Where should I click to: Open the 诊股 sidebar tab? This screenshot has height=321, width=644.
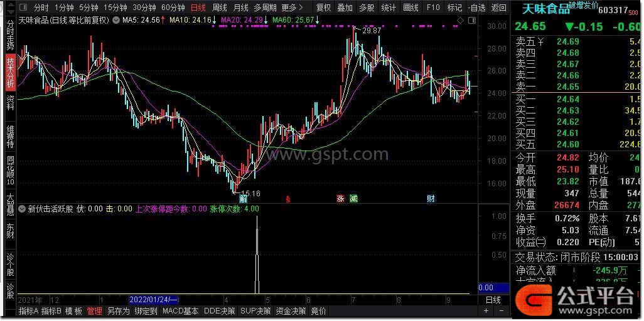click(x=10, y=291)
